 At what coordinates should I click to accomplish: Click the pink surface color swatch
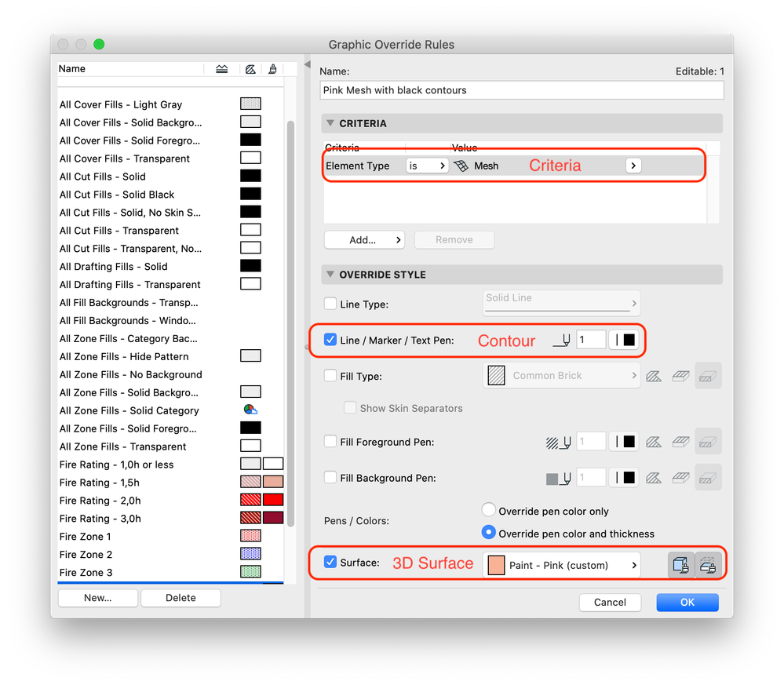[x=496, y=565]
